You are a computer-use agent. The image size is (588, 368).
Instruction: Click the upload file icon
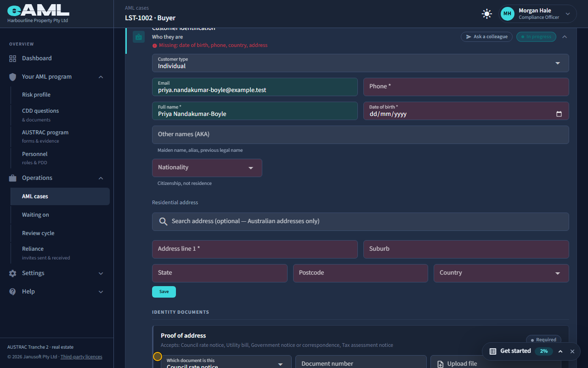pyautogui.click(x=440, y=364)
